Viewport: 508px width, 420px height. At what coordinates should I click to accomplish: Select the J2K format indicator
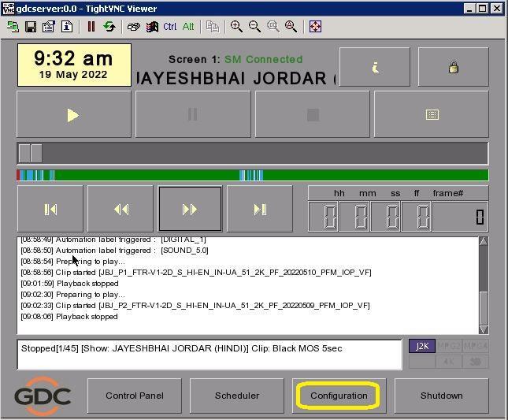click(422, 346)
